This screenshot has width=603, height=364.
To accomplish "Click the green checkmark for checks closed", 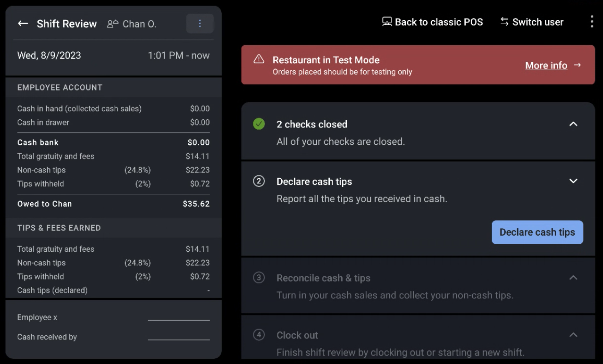I will (259, 124).
